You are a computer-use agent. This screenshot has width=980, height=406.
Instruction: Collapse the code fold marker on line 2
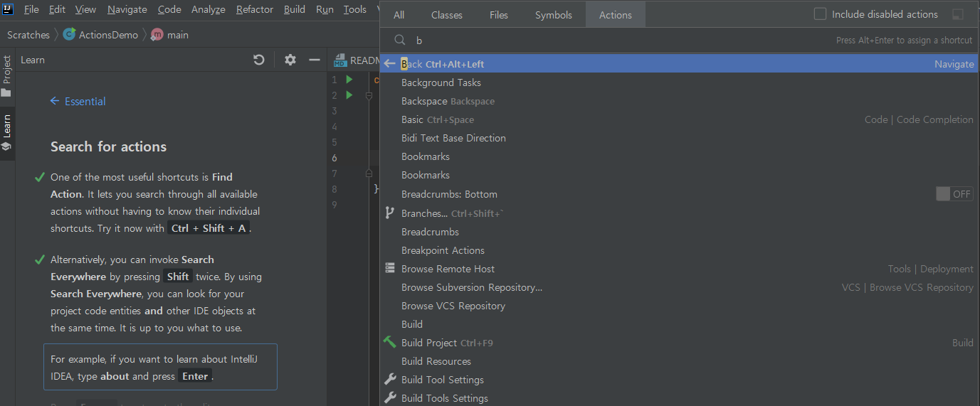(x=369, y=96)
